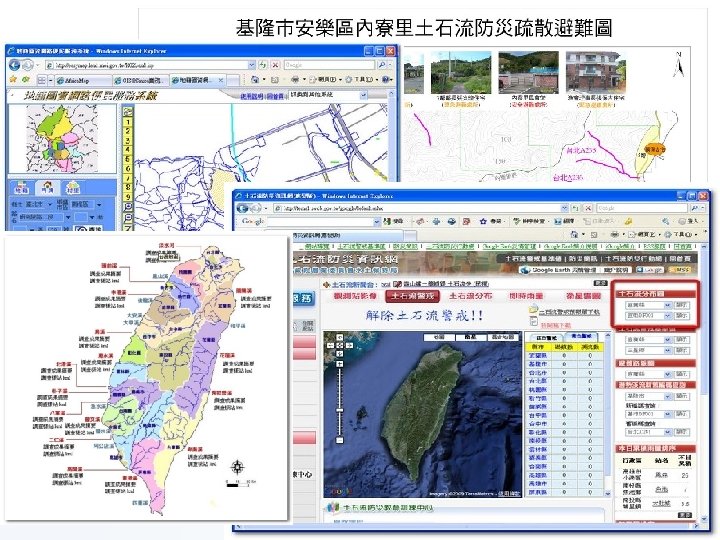Select the 觀測站影像 navigation tab
Image resolution: width=720 pixels, height=540 pixels.
click(x=354, y=296)
